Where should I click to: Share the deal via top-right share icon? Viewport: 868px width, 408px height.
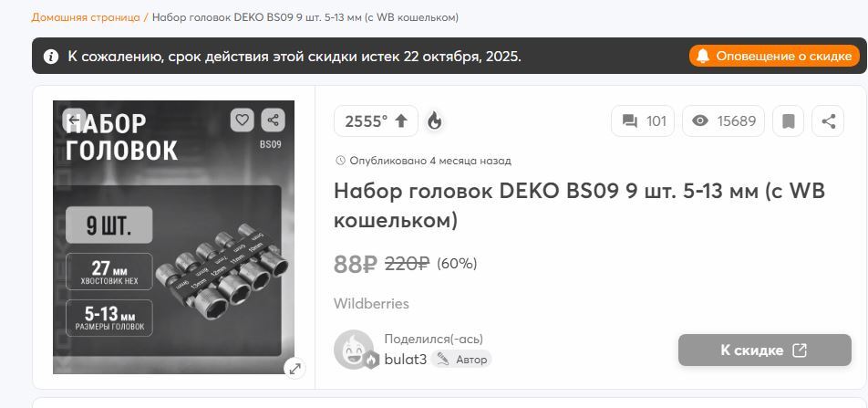tap(828, 120)
